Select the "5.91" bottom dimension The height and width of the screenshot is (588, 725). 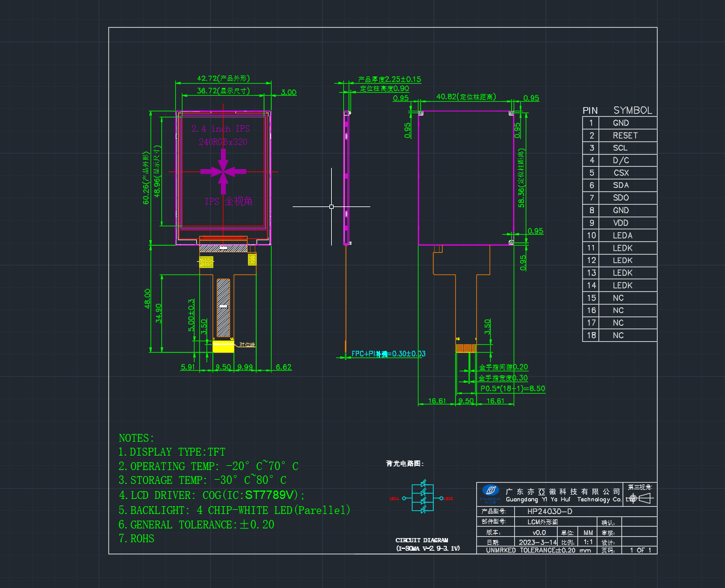pyautogui.click(x=188, y=367)
